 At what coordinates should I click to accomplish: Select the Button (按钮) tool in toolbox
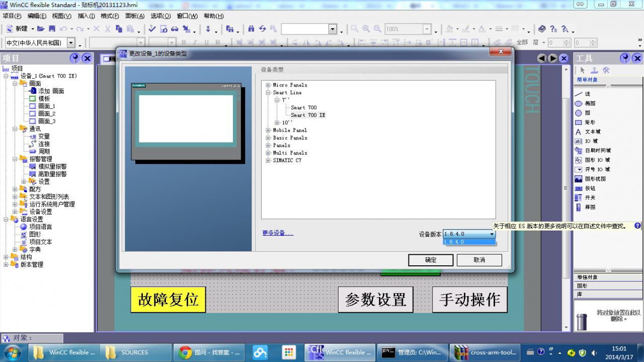pyautogui.click(x=585, y=188)
